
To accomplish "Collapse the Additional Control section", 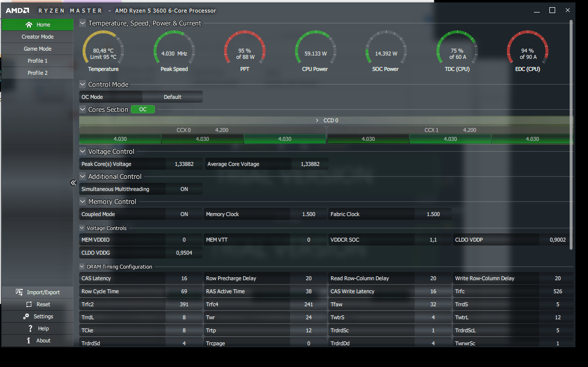I will point(83,177).
